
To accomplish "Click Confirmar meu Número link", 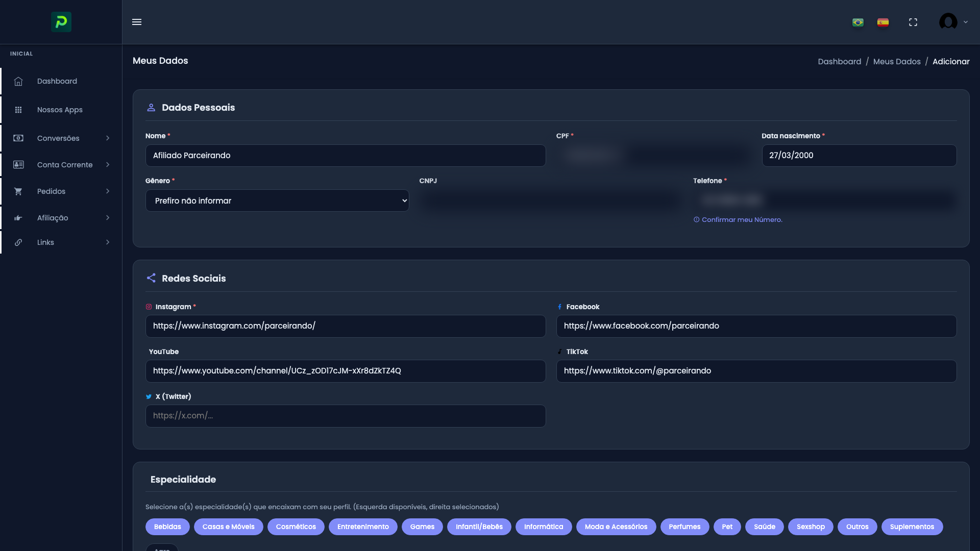I will pos(742,220).
